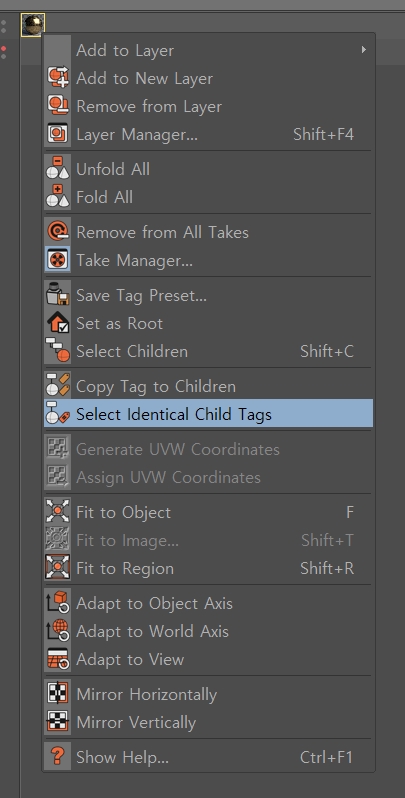Click the Set as Root house icon
This screenshot has height=798, width=405.
[x=57, y=323]
